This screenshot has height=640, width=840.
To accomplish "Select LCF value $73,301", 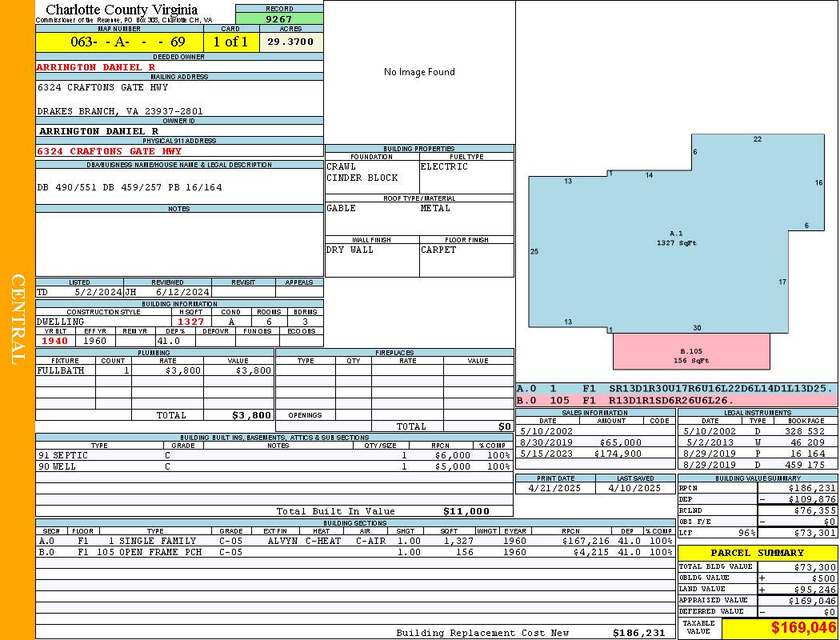I will (815, 532).
